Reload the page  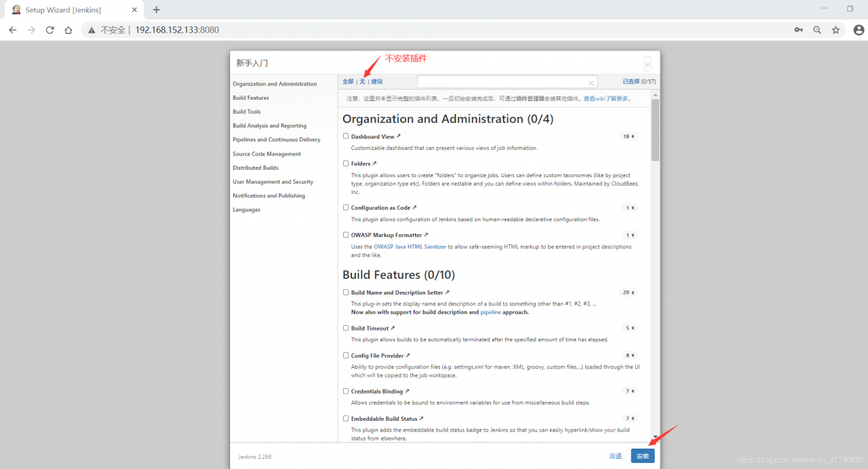(x=50, y=30)
